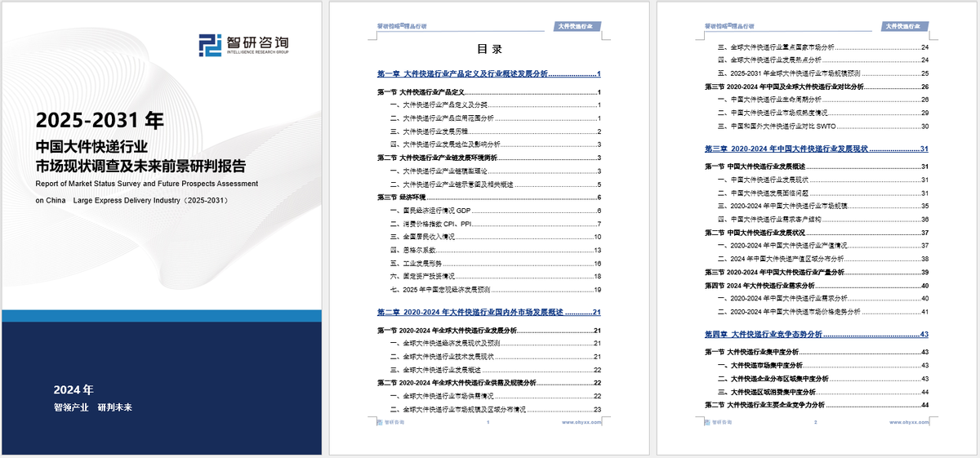980x458 pixels.
Task: Select entry 第一节 2020-2024年全球大件快递行业发展分析
Action: pyautogui.click(x=489, y=331)
